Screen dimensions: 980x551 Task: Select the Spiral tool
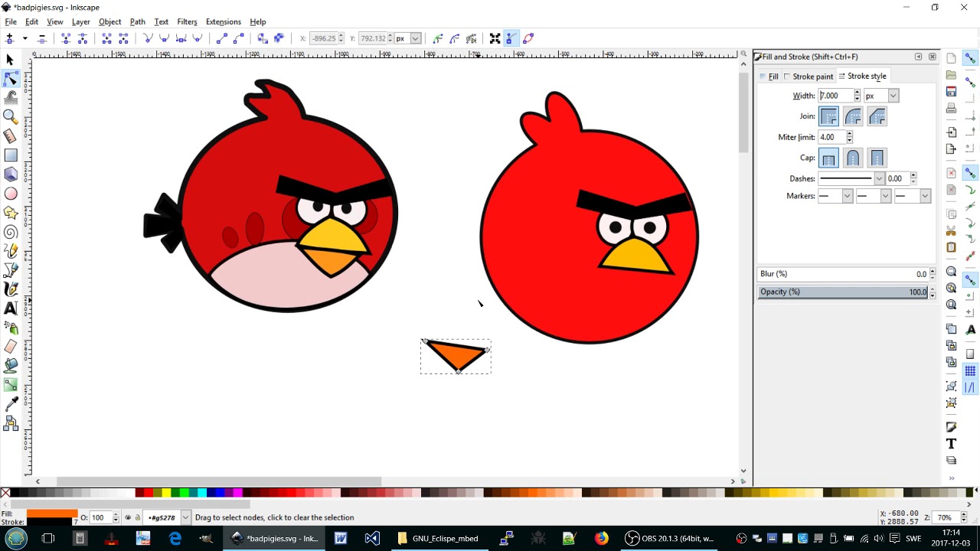(x=11, y=232)
